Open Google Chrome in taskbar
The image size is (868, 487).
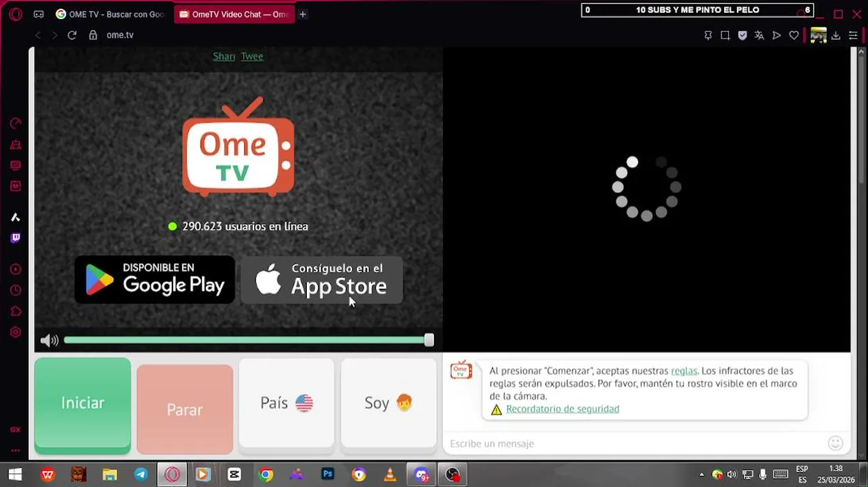[x=266, y=474]
